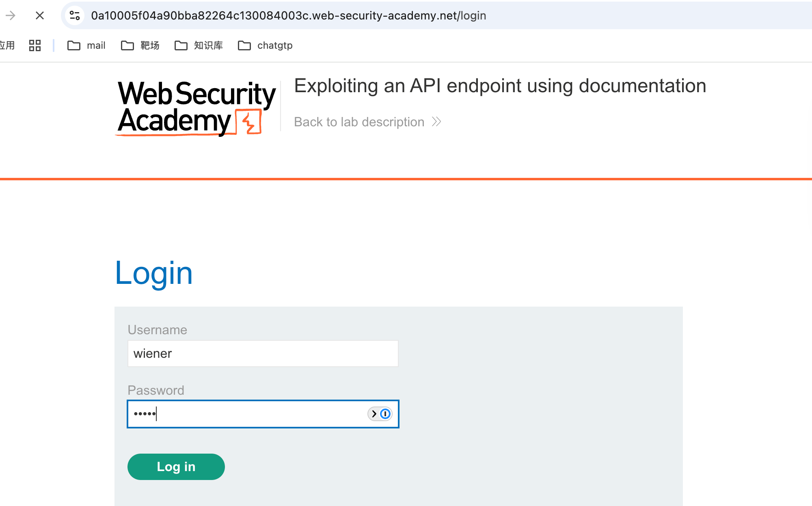Click the forward navigation arrow
This screenshot has height=506, width=812.
(11, 15)
